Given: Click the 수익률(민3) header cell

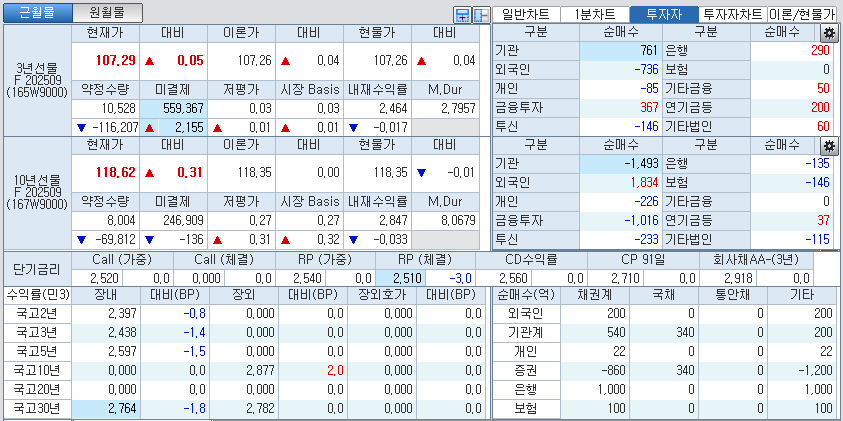Looking at the screenshot, I should coord(37,295).
